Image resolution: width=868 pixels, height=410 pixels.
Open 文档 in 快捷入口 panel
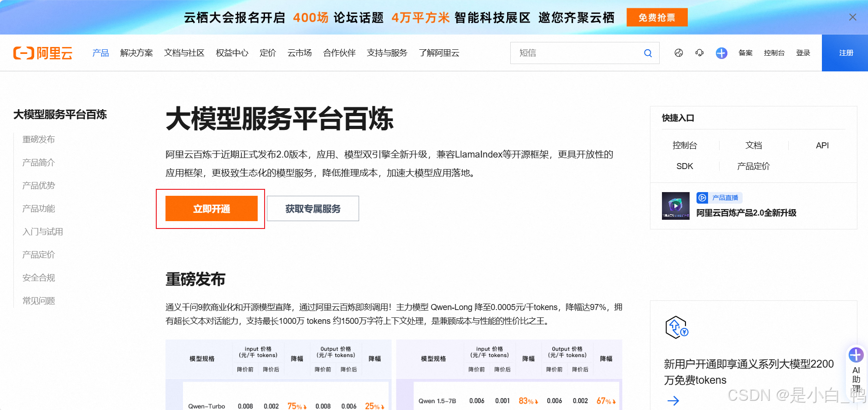[x=754, y=145]
